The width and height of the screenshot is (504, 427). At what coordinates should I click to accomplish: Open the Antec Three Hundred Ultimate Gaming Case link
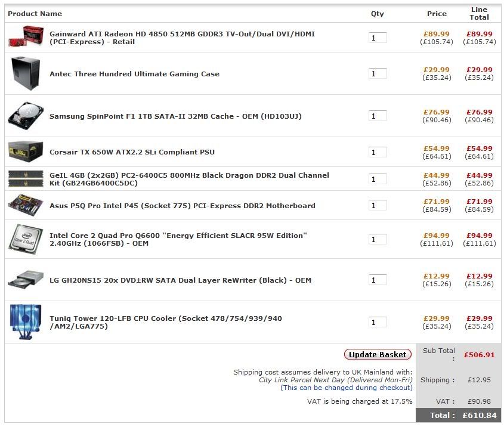(134, 74)
